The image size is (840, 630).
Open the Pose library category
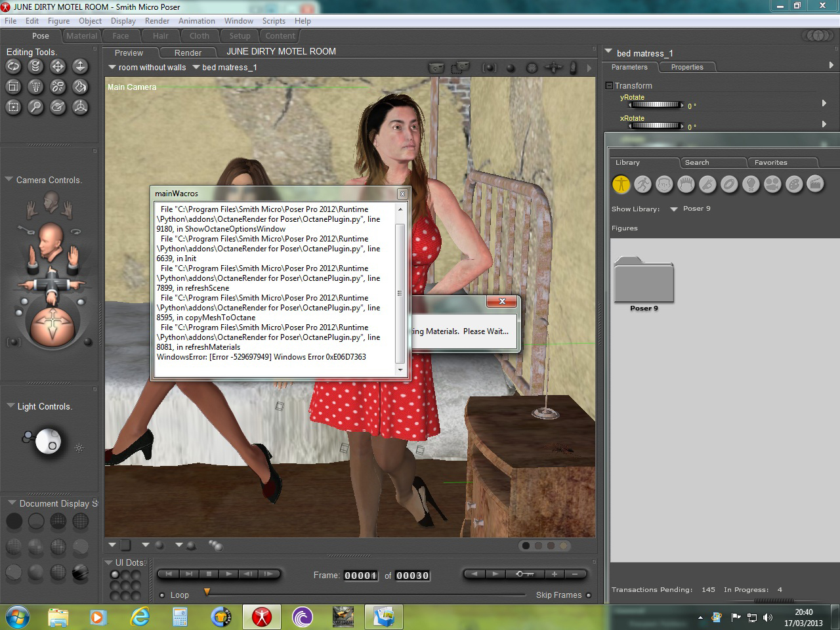point(642,184)
